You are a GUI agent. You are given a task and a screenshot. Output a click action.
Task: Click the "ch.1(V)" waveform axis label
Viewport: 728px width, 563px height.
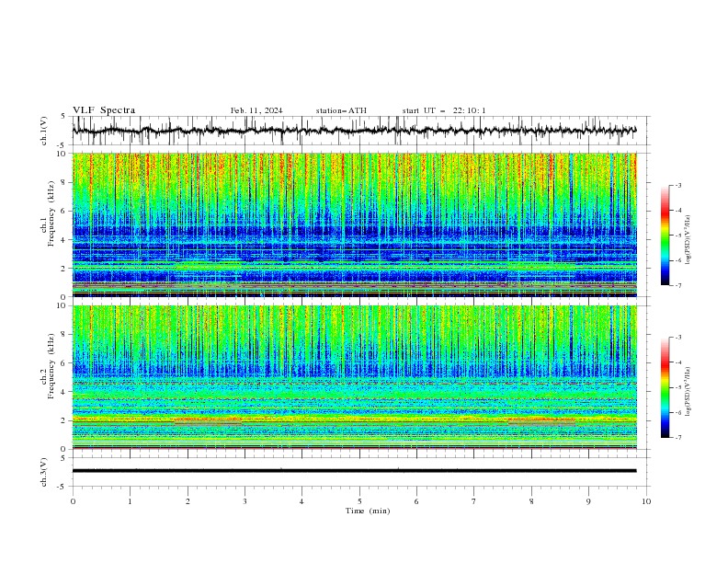coord(44,131)
